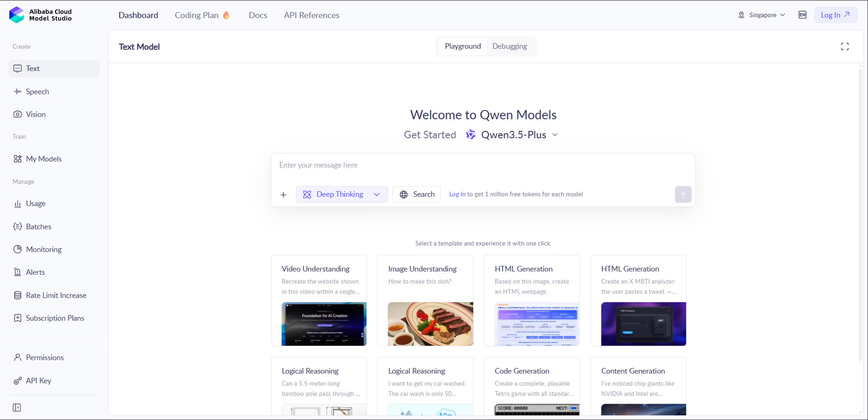Open the Subscription Plans page
The height and width of the screenshot is (420, 868).
click(54, 318)
